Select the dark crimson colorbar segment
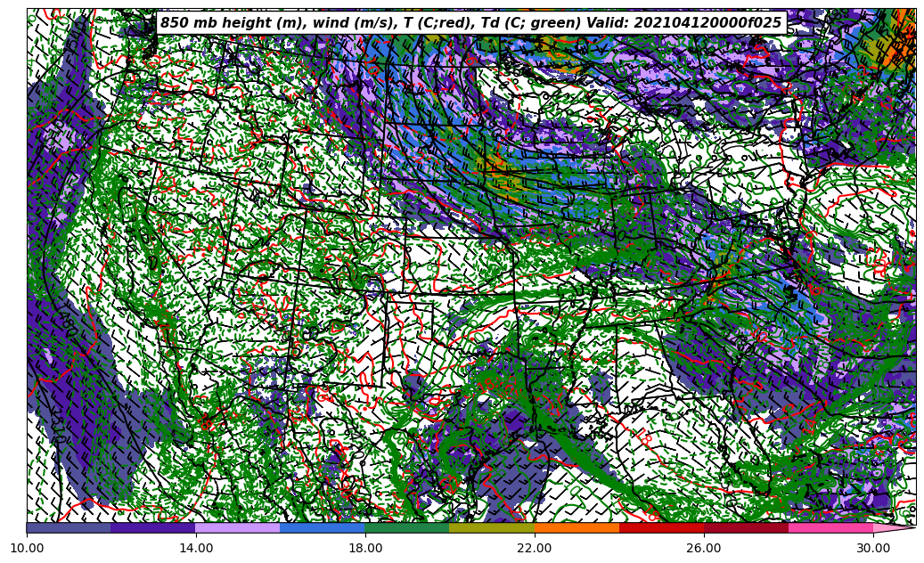Image resolution: width=924 pixels, height=563 pixels. 746,527
